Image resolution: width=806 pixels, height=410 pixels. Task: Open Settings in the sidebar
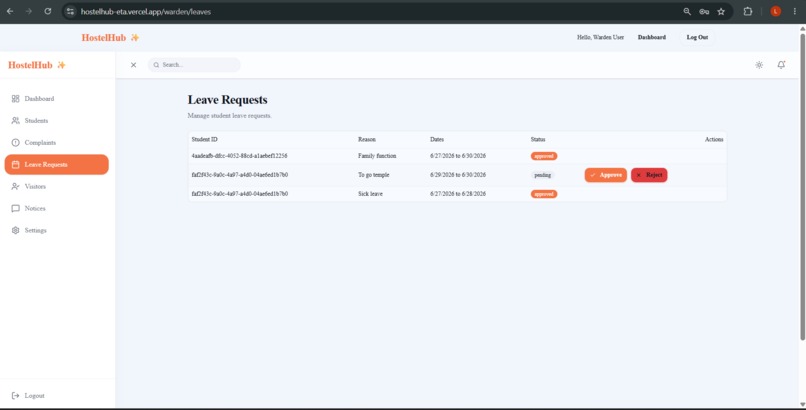pos(29,231)
